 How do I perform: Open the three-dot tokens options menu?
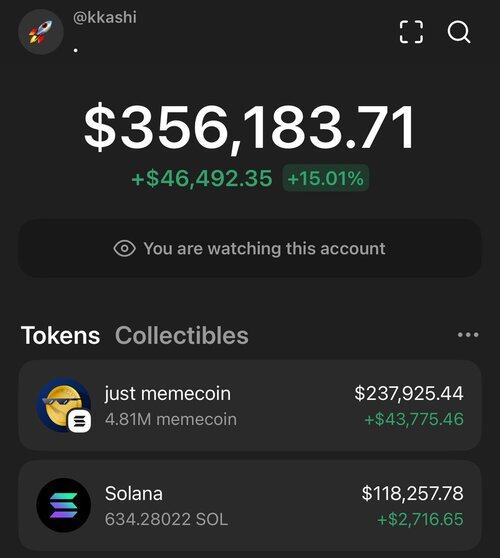[x=468, y=335]
